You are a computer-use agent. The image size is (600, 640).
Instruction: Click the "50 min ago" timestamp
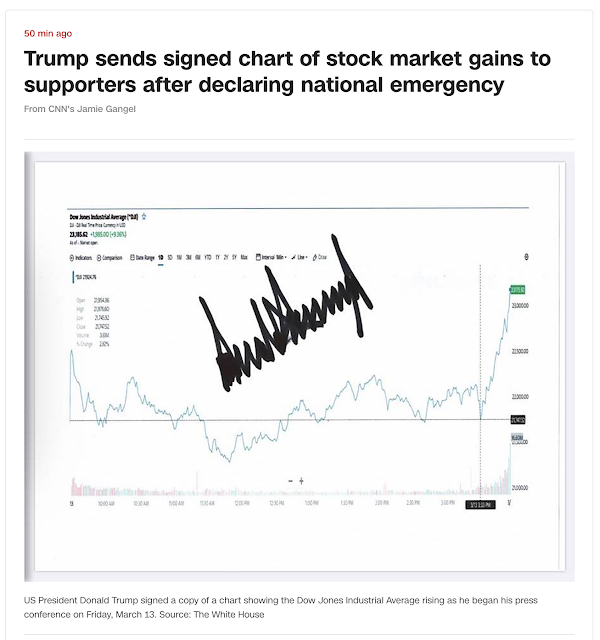point(47,33)
